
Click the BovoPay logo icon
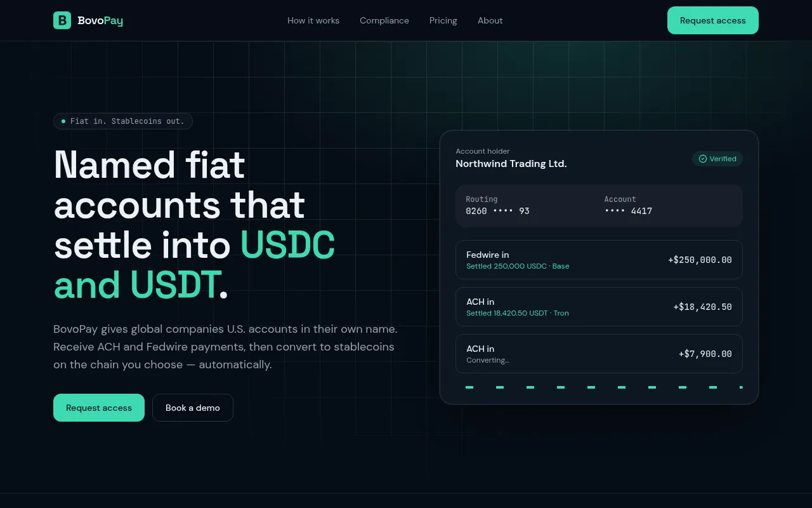point(62,20)
